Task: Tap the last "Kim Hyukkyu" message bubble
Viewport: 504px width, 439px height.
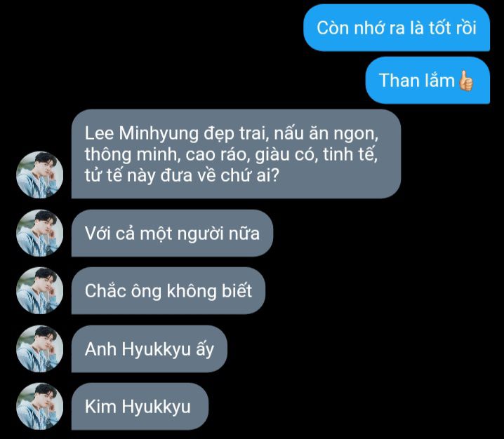Action: 140,406
